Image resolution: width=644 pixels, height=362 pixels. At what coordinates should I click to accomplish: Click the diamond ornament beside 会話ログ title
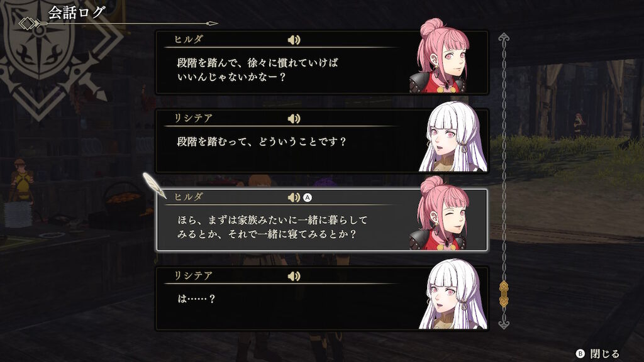coord(27,23)
